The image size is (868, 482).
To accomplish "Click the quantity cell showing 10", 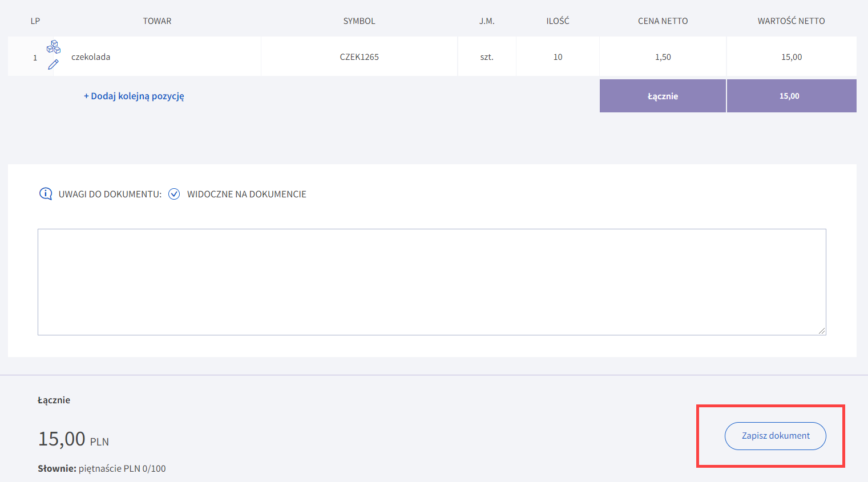I will (x=558, y=57).
